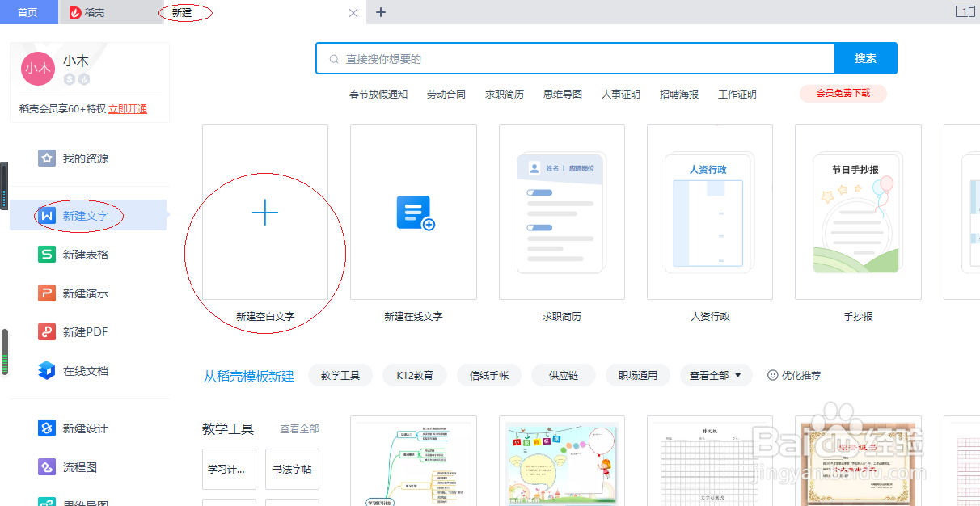Select the 新建 tab
The width and height of the screenshot is (980, 506).
tap(182, 12)
